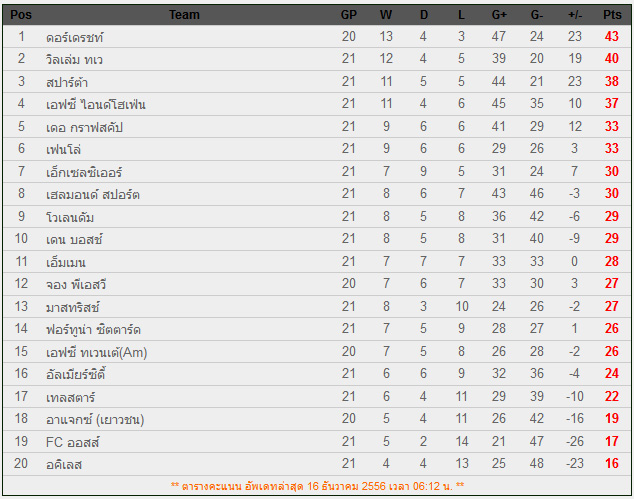Click the เฟนโล่ team name
This screenshot has height=499, width=634.
(66, 149)
